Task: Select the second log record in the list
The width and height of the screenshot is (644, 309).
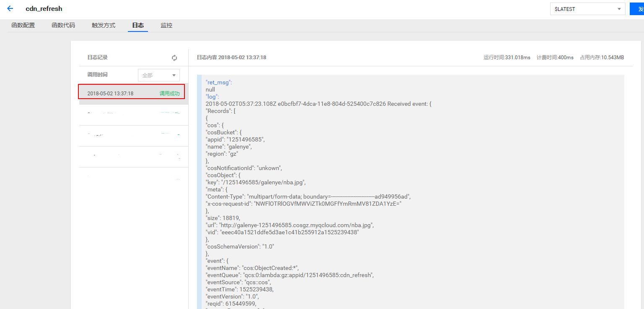Action: point(133,114)
